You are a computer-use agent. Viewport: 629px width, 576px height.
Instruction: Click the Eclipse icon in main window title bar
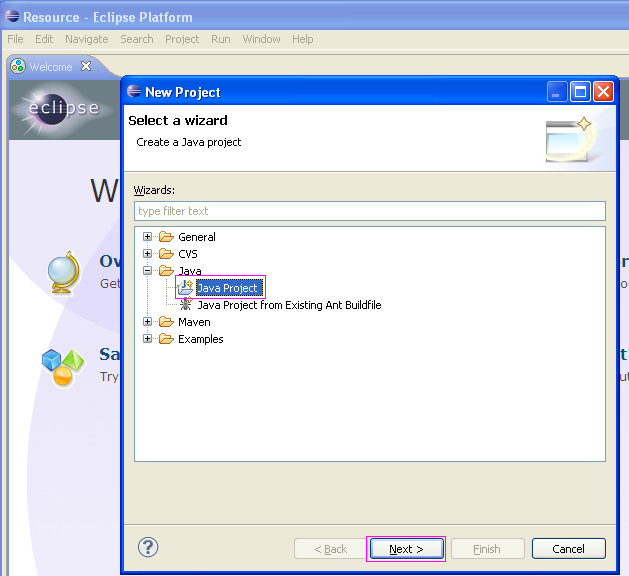click(x=12, y=16)
